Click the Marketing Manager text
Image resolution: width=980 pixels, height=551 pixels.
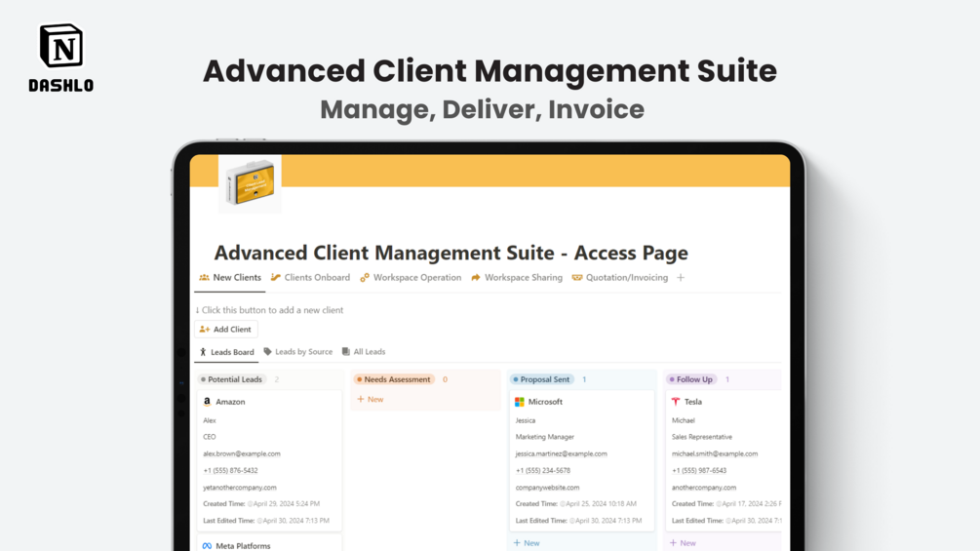pos(544,437)
